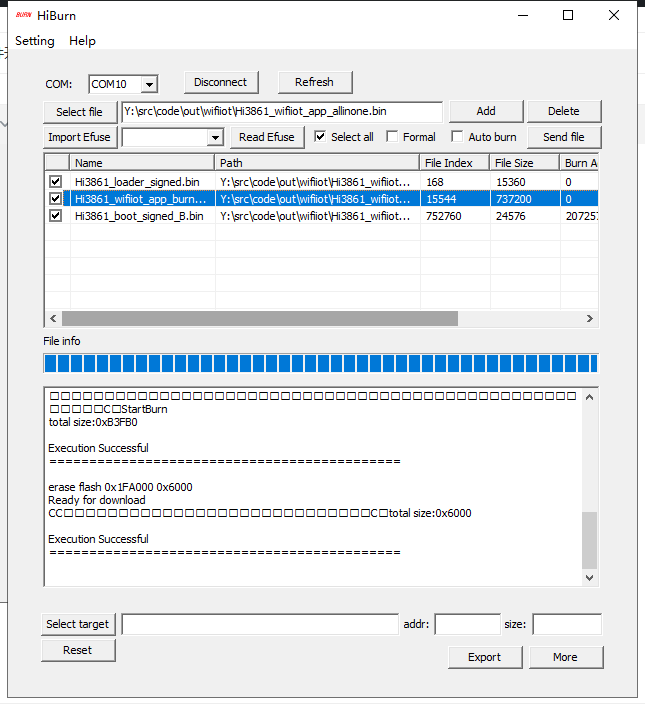Click the file list right scroll arrow
Image resolution: width=645 pixels, height=705 pixels.
(x=591, y=318)
